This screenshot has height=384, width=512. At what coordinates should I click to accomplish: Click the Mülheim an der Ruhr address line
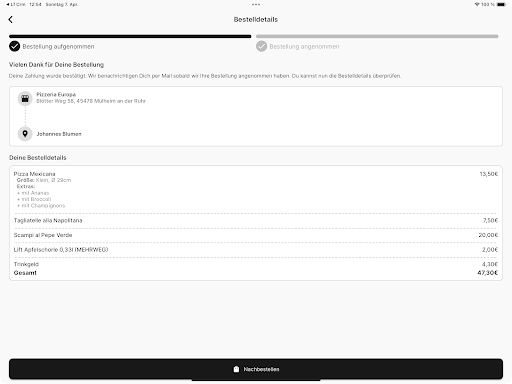pos(91,101)
